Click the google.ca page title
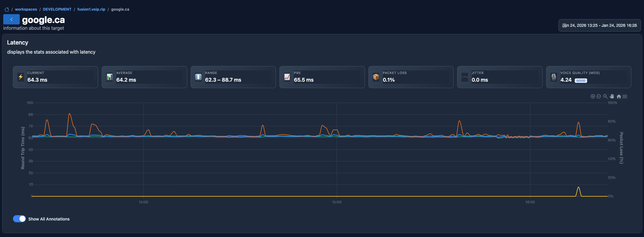This screenshot has height=237, width=644. point(43,20)
